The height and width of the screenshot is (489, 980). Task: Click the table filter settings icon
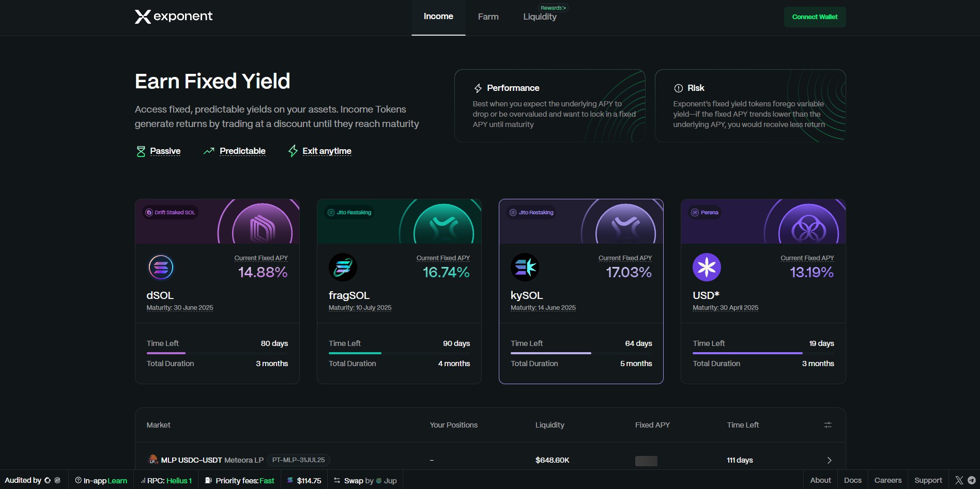pyautogui.click(x=828, y=425)
